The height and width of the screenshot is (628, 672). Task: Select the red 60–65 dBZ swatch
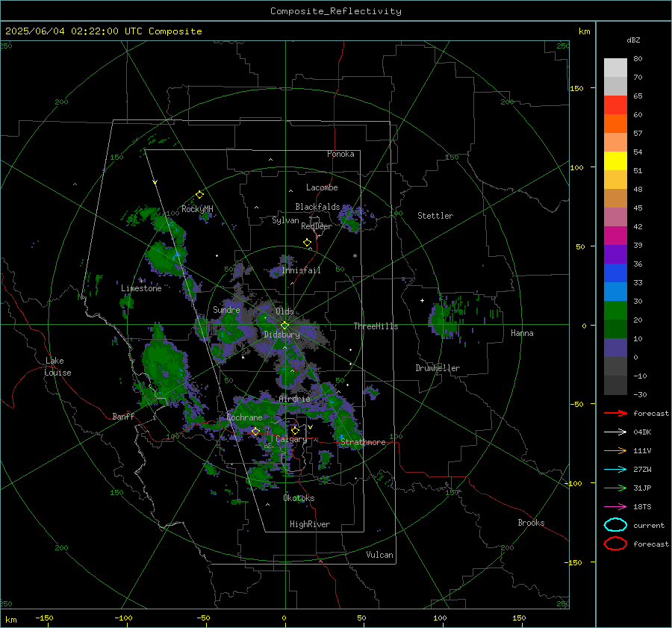point(615,105)
